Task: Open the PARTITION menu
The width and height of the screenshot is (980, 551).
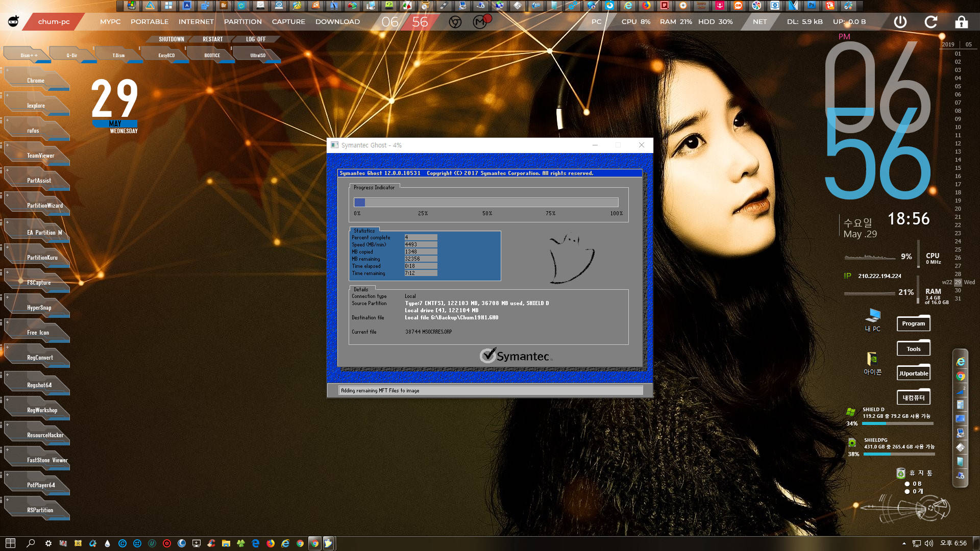Action: 243,22
